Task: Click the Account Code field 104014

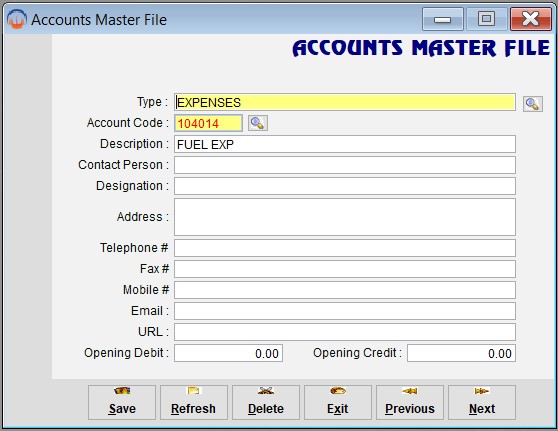Action: [208, 123]
